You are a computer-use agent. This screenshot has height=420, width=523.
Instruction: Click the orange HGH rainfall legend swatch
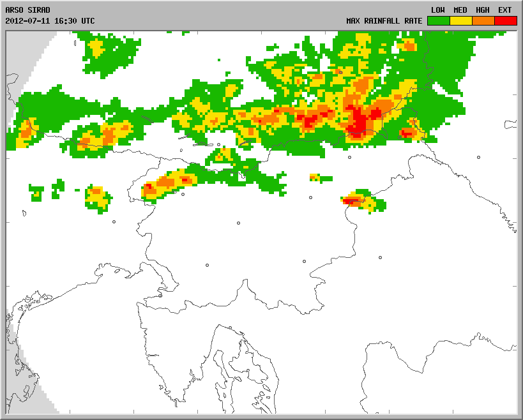pos(483,20)
